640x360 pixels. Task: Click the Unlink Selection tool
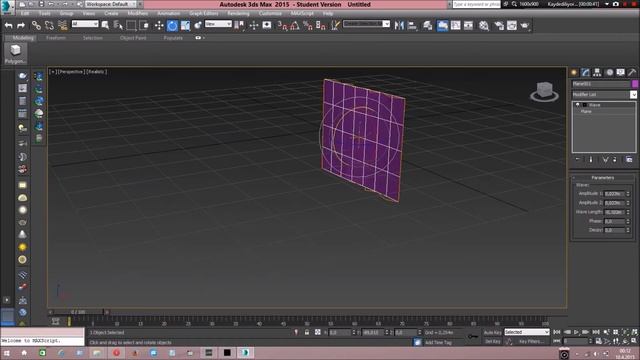coord(49,25)
